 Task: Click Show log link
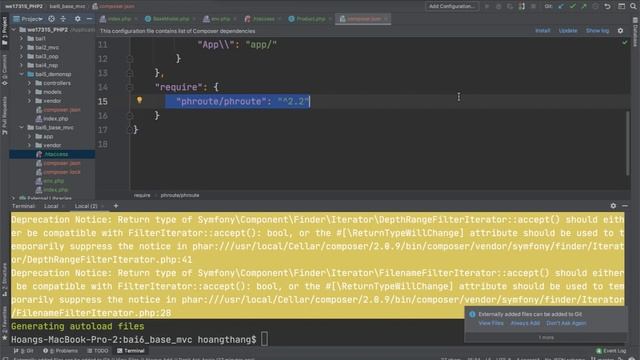point(597,31)
